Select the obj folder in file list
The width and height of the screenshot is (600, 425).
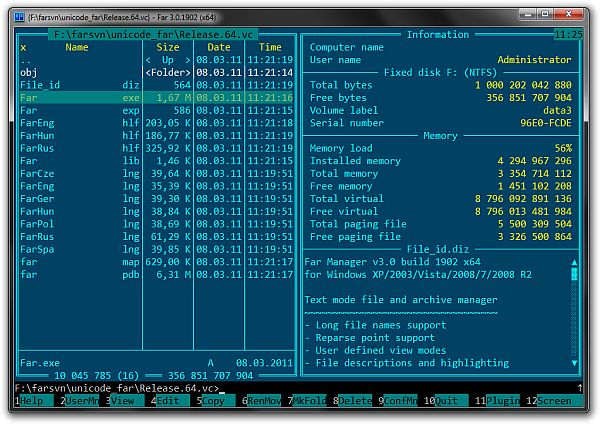point(30,72)
